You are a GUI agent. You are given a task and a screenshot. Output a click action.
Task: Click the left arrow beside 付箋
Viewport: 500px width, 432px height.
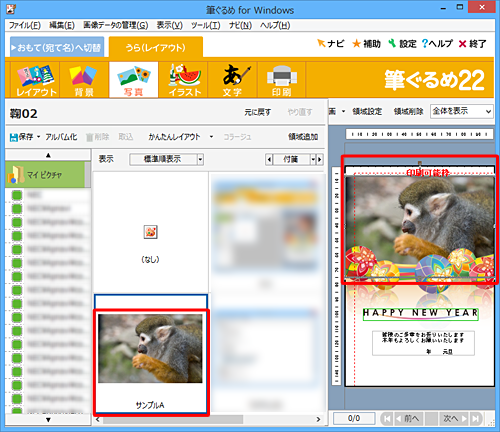tap(269, 159)
